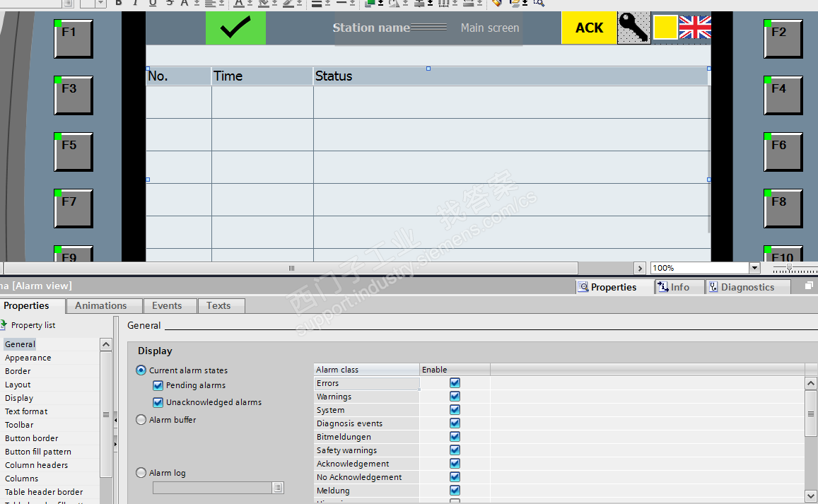Toggle the Enable checkbox for Bitmeldungen
Viewport: 818px width, 504px height.
coord(455,437)
